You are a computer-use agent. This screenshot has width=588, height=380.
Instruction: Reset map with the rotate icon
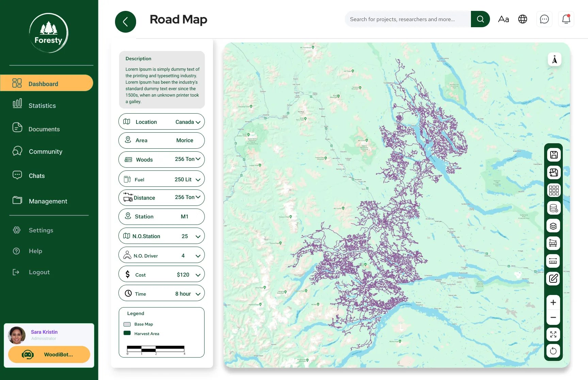coord(553,351)
